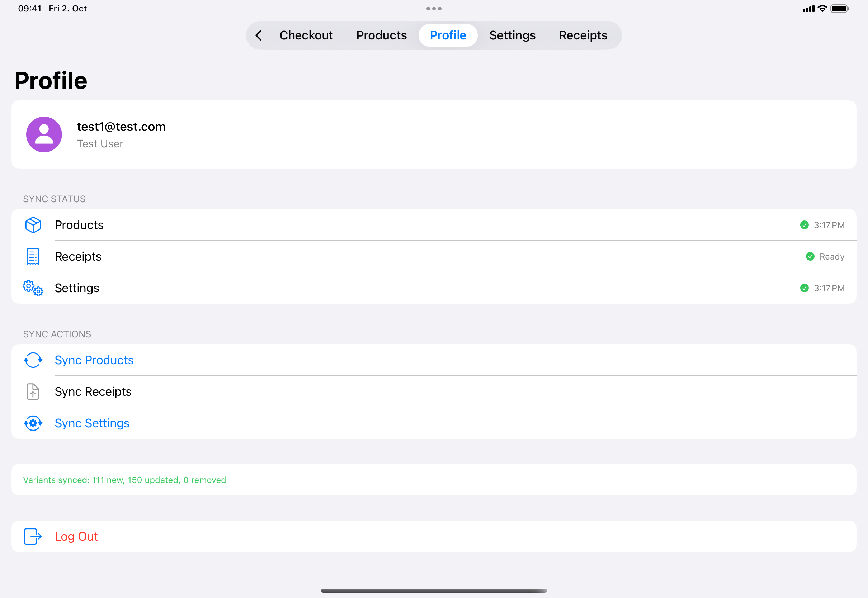This screenshot has height=598, width=868.
Task: Click the SYNC STATUS section header
Action: pyautogui.click(x=55, y=199)
